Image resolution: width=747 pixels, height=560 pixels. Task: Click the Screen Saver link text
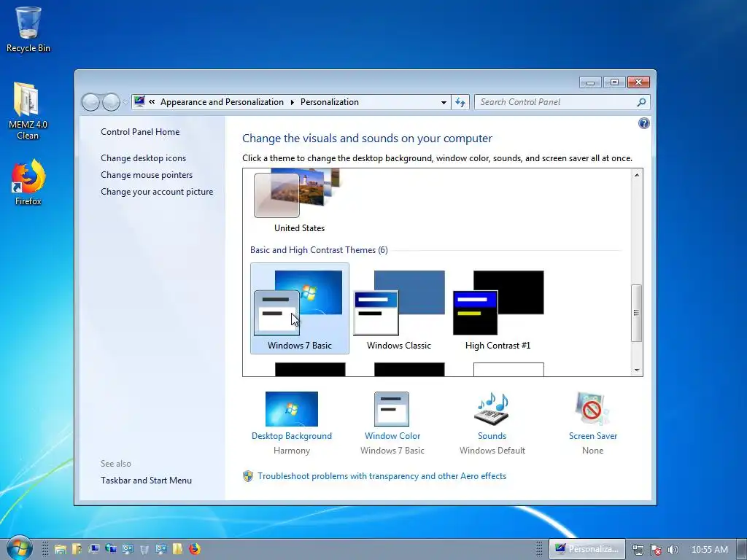click(592, 436)
